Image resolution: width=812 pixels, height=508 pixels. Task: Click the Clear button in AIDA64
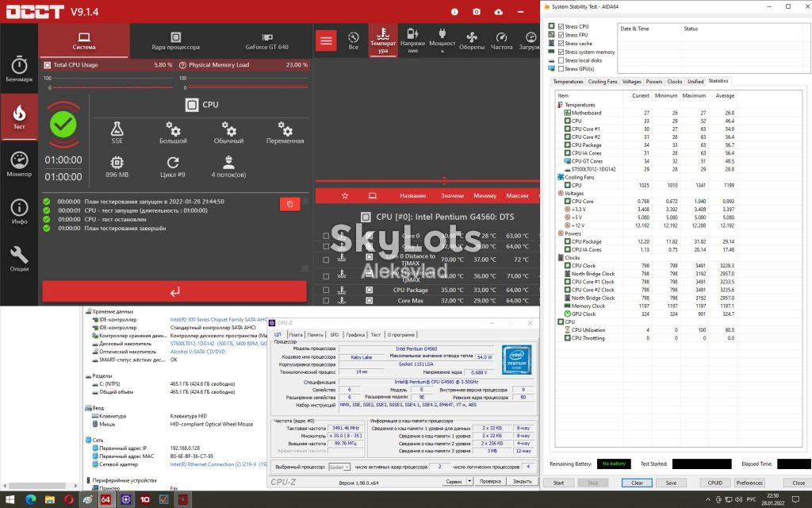click(x=637, y=483)
